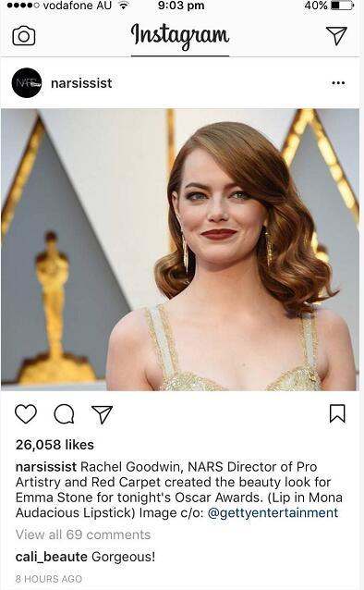
Task: Open the camera icon in header
Action: point(24,36)
